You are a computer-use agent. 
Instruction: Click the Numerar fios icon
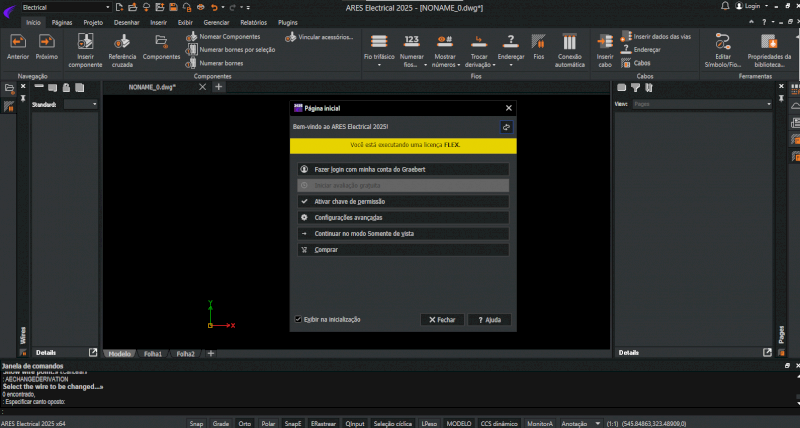pyautogui.click(x=412, y=42)
